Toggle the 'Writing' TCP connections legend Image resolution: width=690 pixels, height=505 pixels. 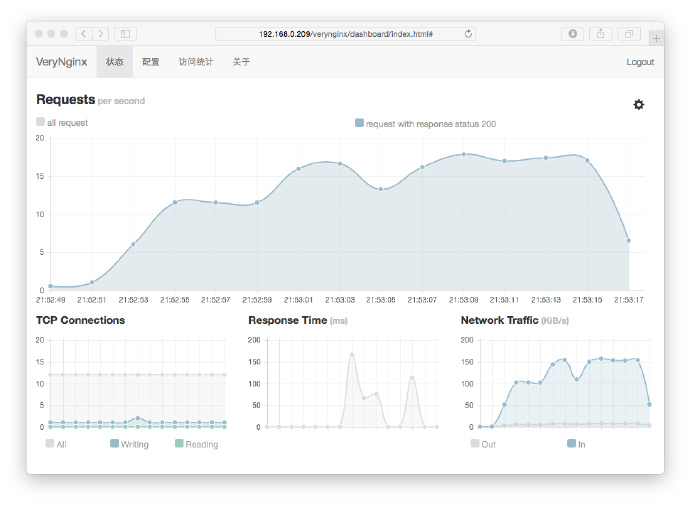(129, 444)
